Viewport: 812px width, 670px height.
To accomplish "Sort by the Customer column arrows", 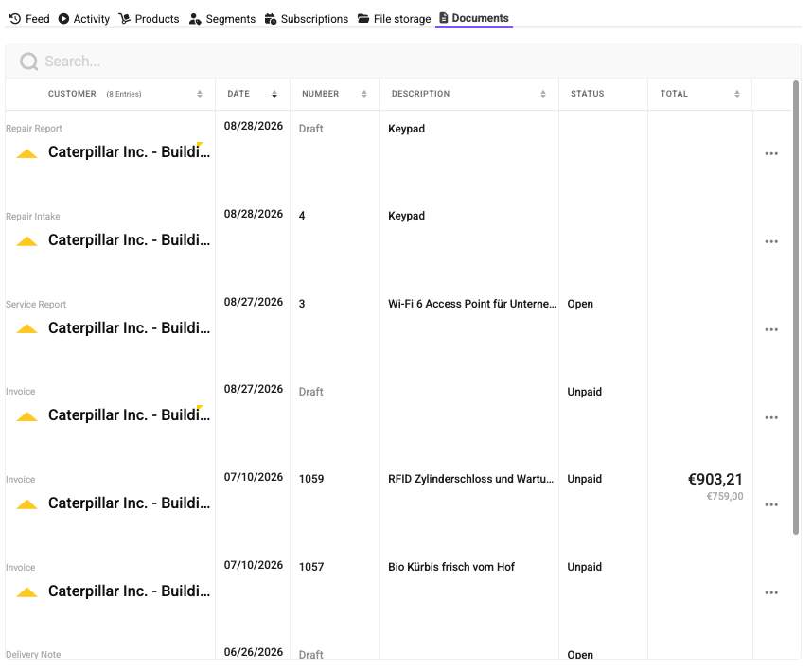I will point(200,95).
